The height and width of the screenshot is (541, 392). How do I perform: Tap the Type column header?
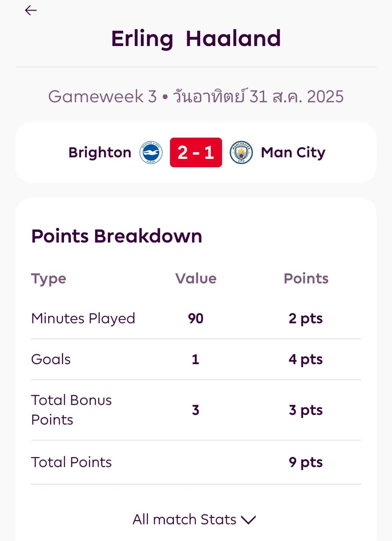(49, 279)
